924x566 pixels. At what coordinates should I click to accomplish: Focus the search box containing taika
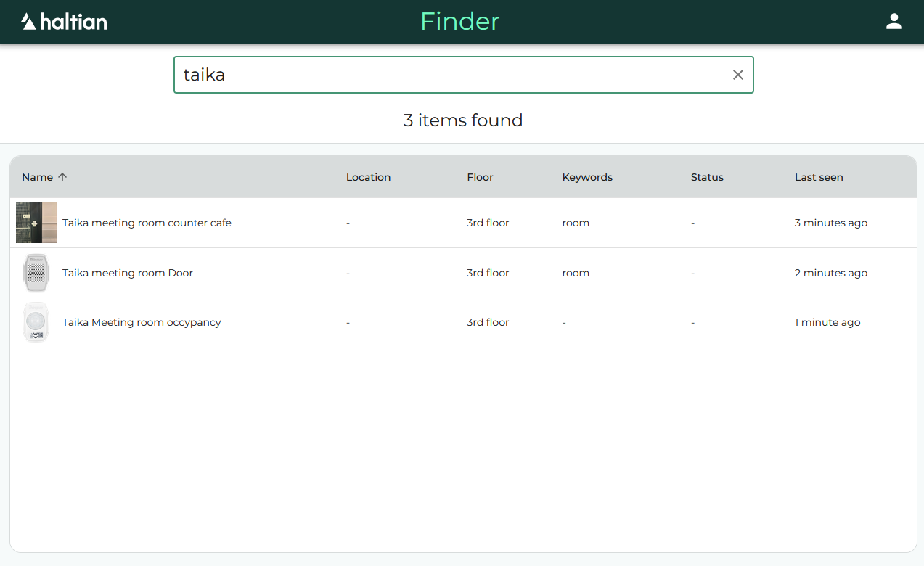tap(463, 75)
